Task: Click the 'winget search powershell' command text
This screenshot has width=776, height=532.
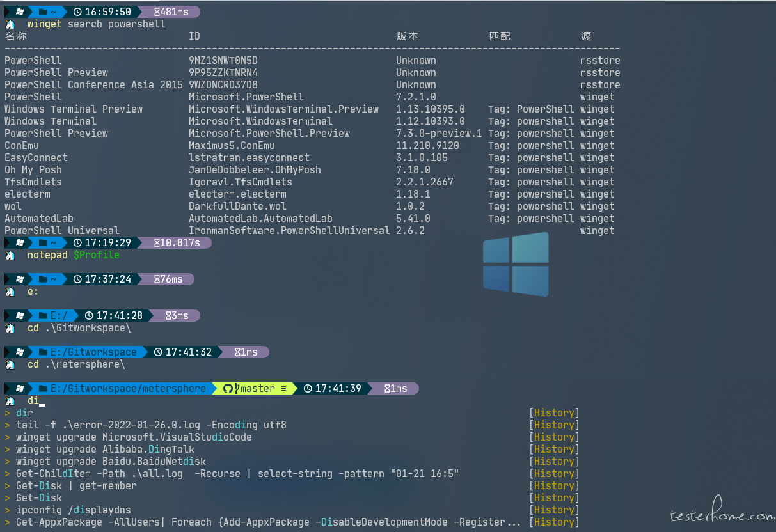Action: click(x=97, y=24)
